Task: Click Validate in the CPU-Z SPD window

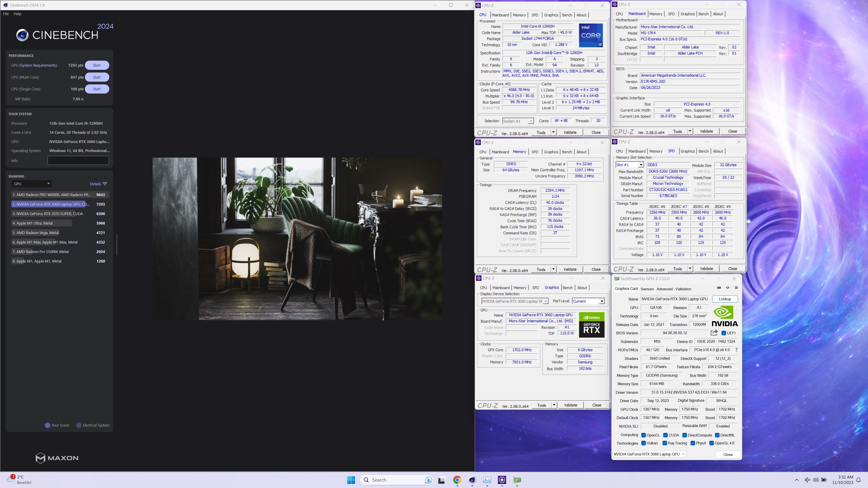Action: (x=706, y=269)
